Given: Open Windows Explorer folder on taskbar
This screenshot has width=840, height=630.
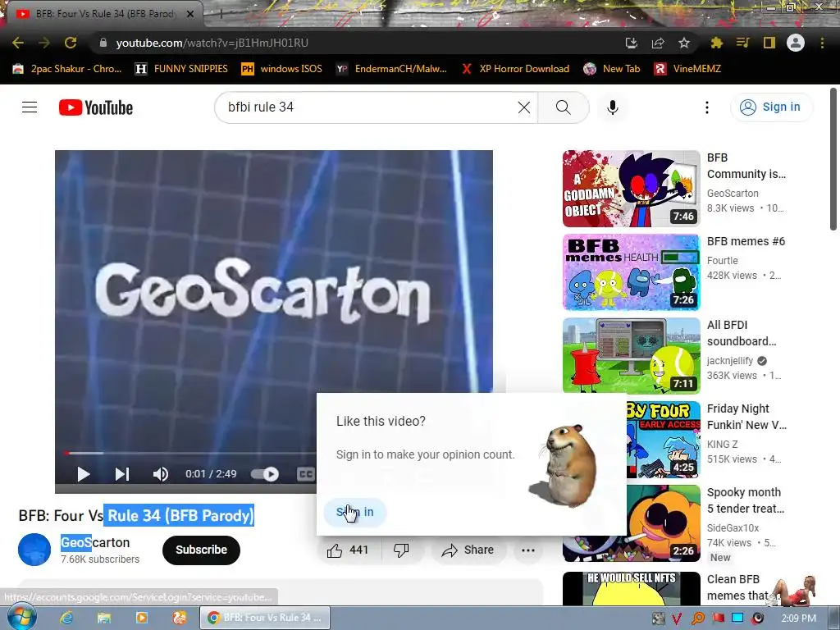Looking at the screenshot, I should pos(104,619).
